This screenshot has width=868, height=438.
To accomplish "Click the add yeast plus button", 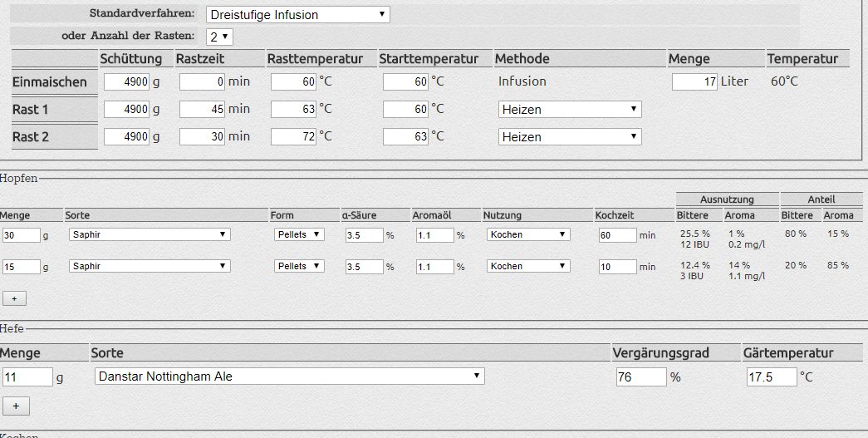I will [16, 406].
